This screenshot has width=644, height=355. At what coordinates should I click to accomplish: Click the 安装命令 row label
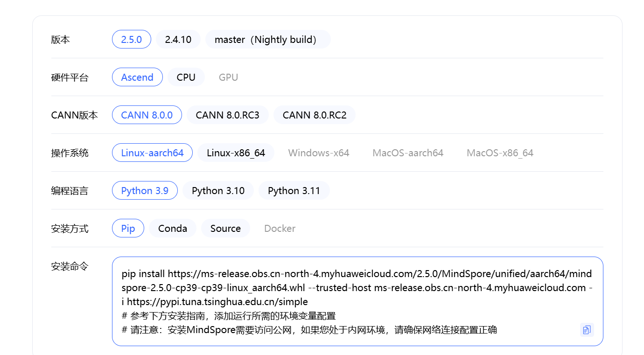click(x=70, y=266)
